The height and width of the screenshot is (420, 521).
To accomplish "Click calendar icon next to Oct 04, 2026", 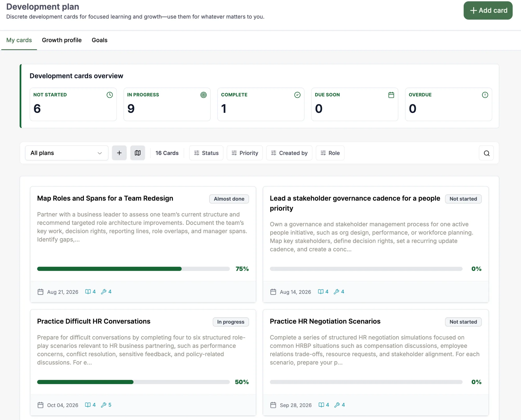I will [x=40, y=405].
